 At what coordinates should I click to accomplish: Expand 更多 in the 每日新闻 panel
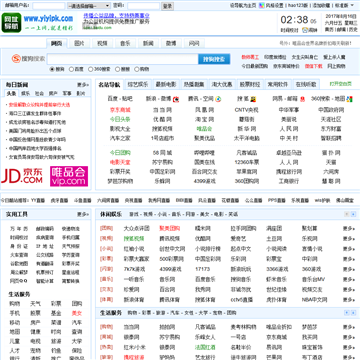click(83, 85)
